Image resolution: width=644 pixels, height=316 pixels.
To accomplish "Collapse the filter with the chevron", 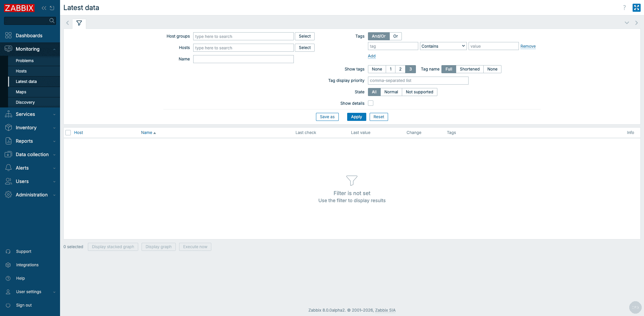I will coord(627,23).
